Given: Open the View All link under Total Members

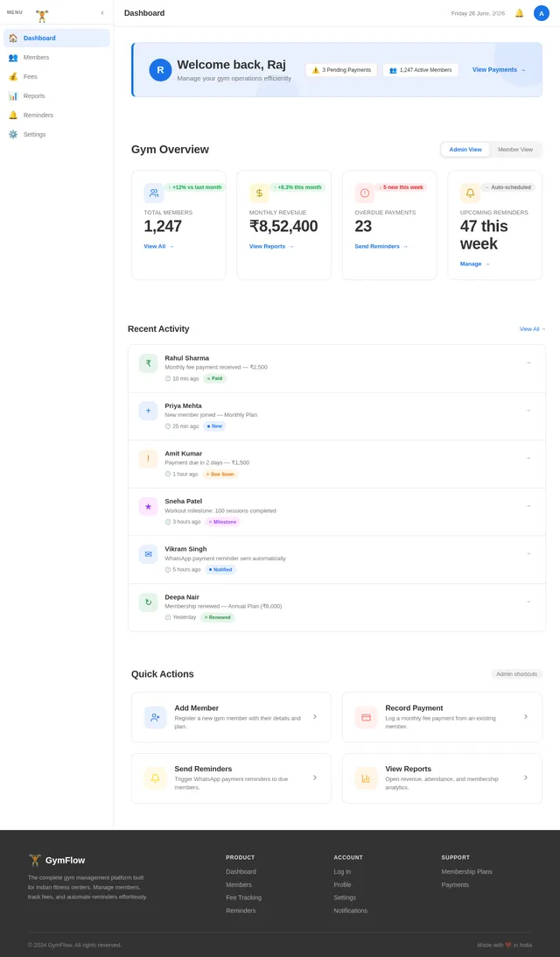Looking at the screenshot, I should click(x=158, y=247).
